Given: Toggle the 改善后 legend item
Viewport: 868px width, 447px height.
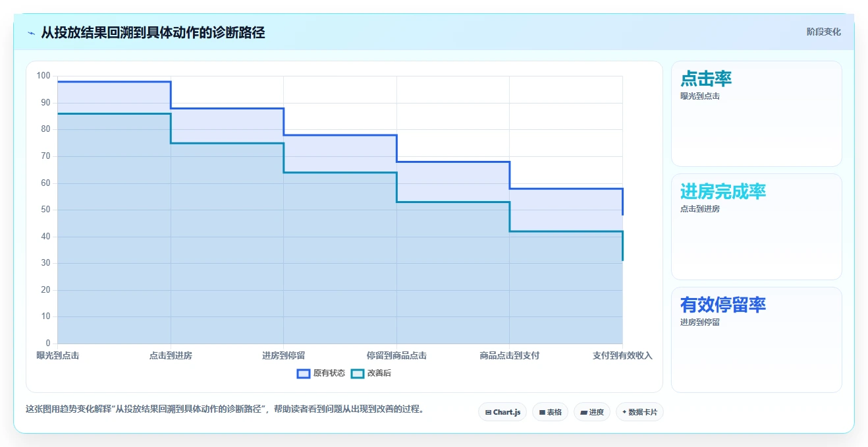Looking at the screenshot, I should [371, 373].
